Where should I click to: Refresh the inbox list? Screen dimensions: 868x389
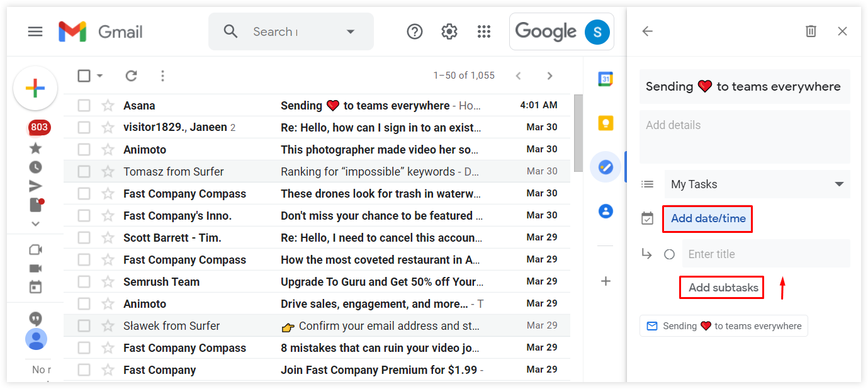pyautogui.click(x=131, y=76)
